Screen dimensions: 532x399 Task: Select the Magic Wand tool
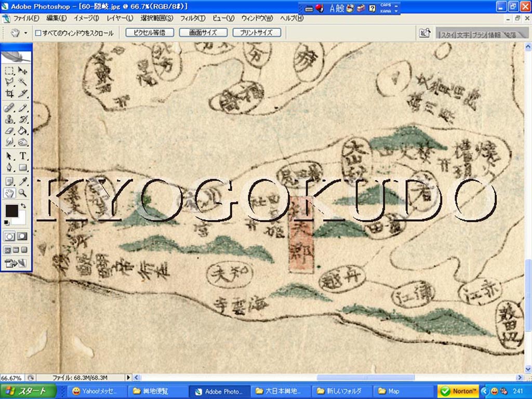[x=22, y=82]
